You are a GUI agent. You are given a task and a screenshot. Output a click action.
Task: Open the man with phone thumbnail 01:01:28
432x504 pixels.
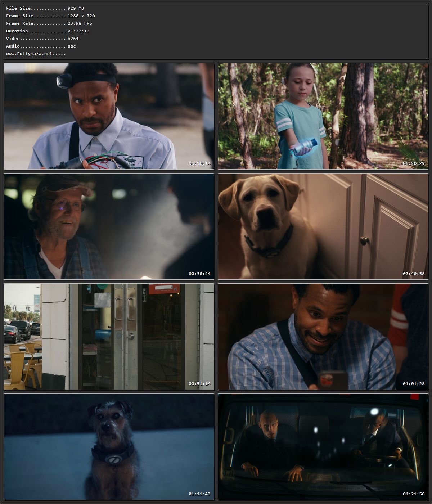pos(323,337)
